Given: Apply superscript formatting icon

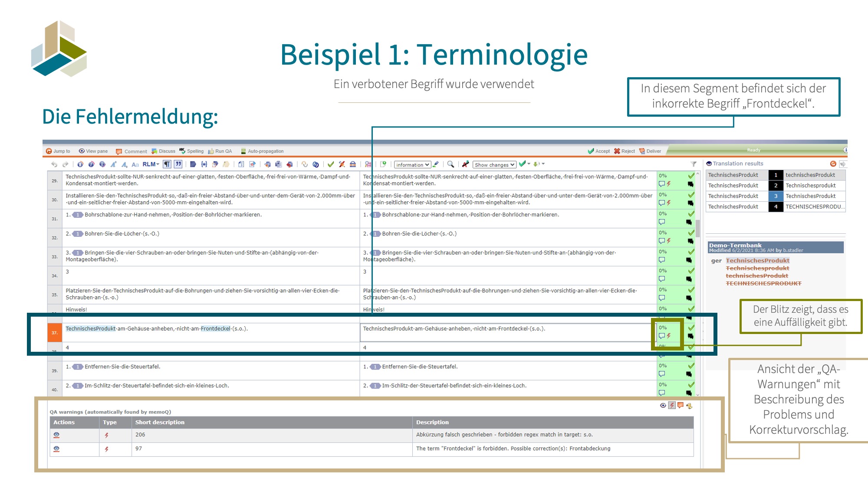Looking at the screenshot, I should 113,164.
